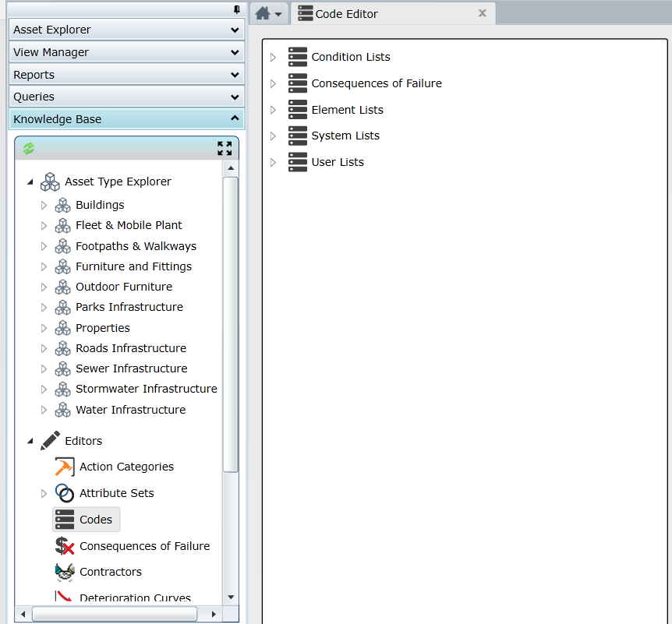Expand the Element Lists node
Image resolution: width=672 pixels, height=624 pixels.
tap(273, 110)
